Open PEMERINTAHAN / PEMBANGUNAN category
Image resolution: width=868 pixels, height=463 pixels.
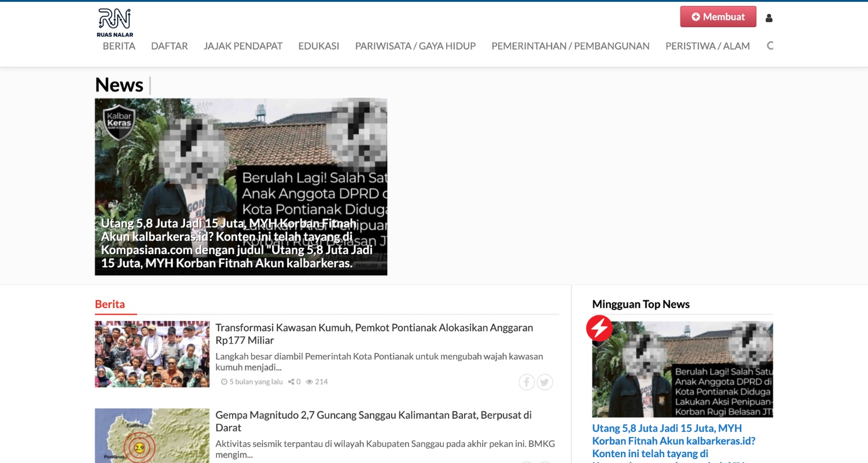(x=571, y=46)
